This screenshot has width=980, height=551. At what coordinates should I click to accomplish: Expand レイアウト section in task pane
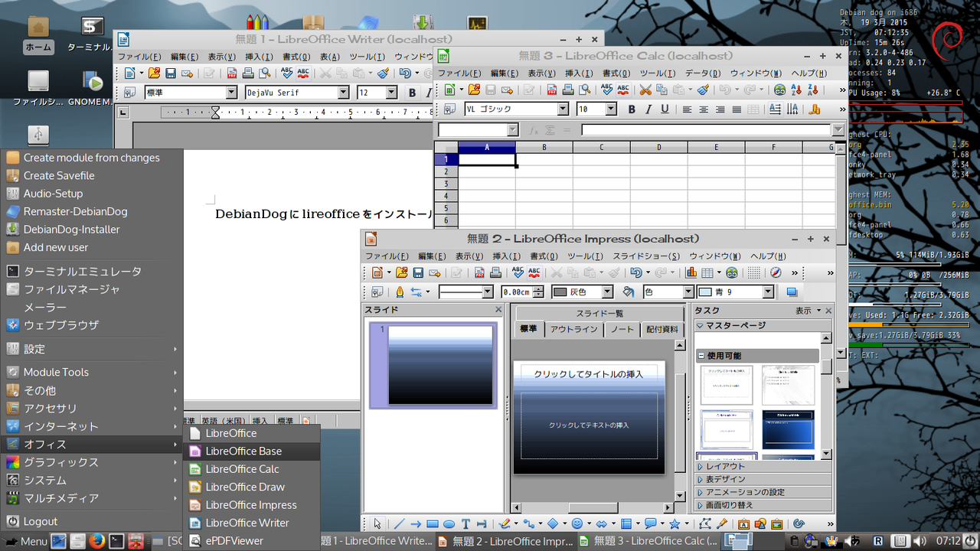(x=763, y=466)
